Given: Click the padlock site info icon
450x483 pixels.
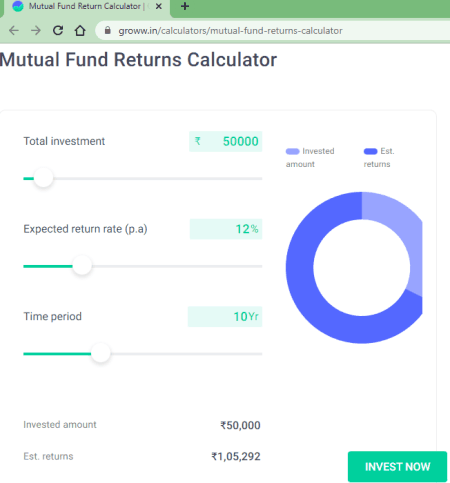Looking at the screenshot, I should pyautogui.click(x=107, y=30).
